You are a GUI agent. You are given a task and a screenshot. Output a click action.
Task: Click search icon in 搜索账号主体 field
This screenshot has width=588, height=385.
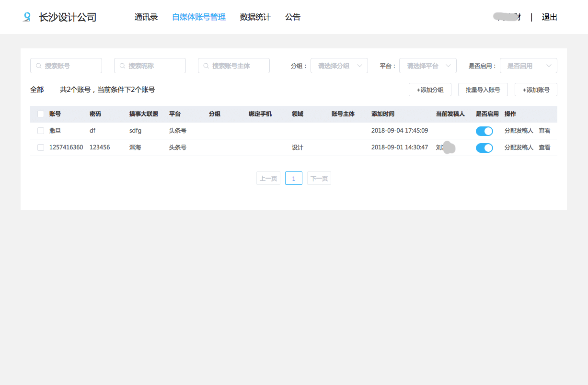pos(206,66)
